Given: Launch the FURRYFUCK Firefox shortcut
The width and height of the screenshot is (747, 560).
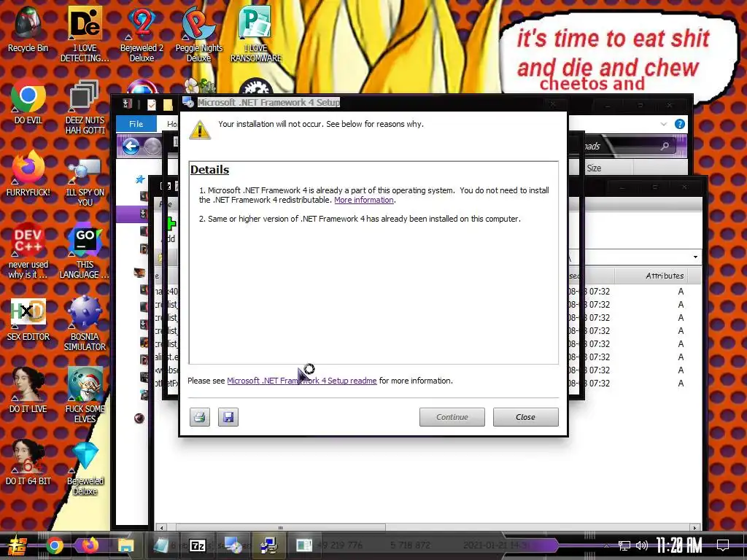Looking at the screenshot, I should 28,174.
